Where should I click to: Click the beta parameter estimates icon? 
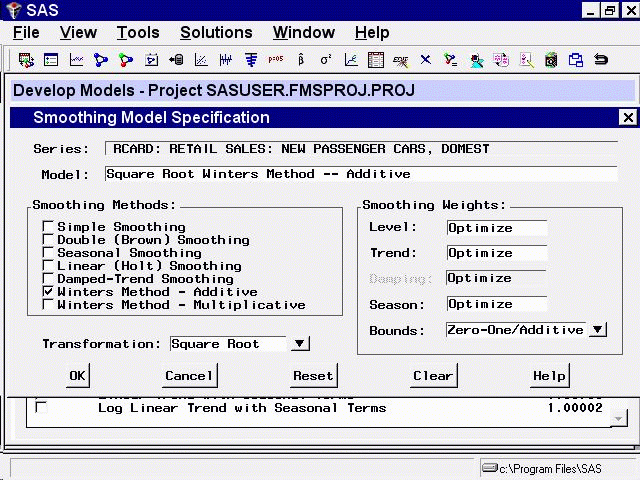click(301, 60)
